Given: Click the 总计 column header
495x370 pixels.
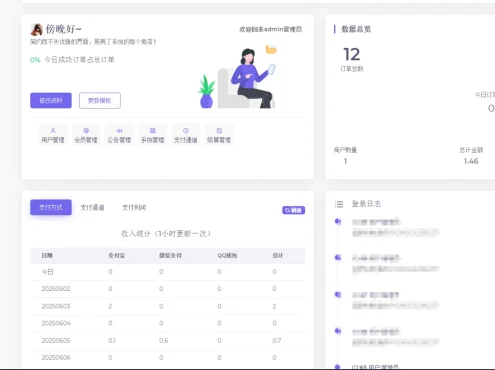Looking at the screenshot, I should 278,255.
